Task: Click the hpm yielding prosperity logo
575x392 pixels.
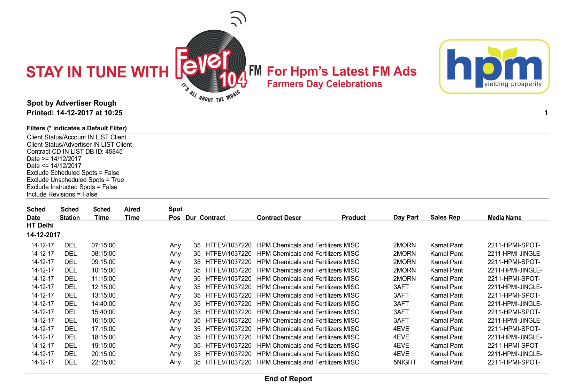Action: (494, 67)
